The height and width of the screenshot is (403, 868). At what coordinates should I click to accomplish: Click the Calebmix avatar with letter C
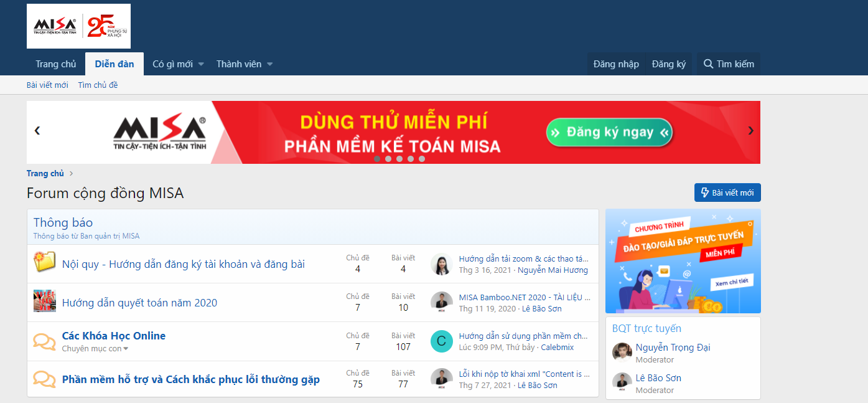(x=441, y=341)
